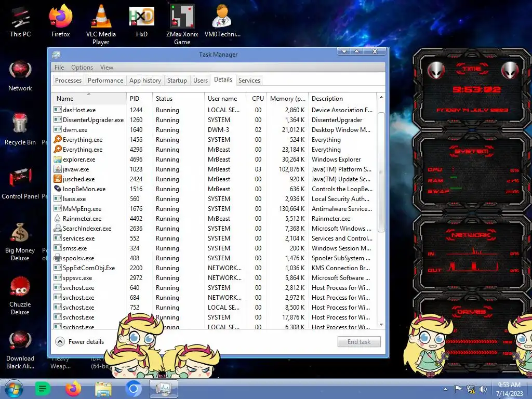Select the DissenterUpgrader.exe row
The height and width of the screenshot is (399, 532).
pos(214,120)
